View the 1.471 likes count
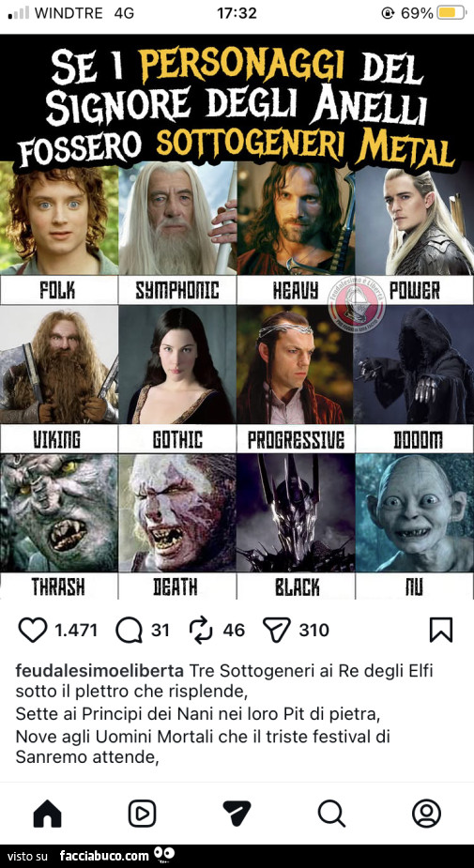474x868 pixels. coord(76,631)
